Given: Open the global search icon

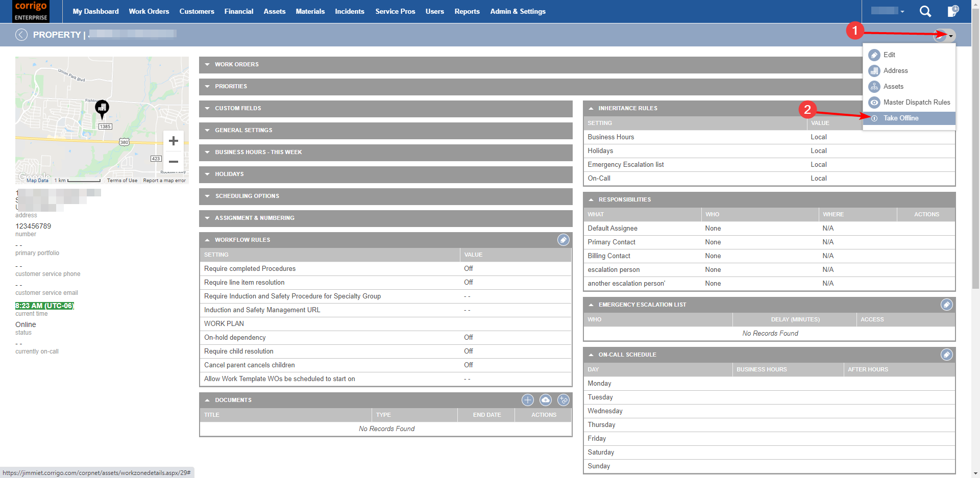Looking at the screenshot, I should coord(925,11).
